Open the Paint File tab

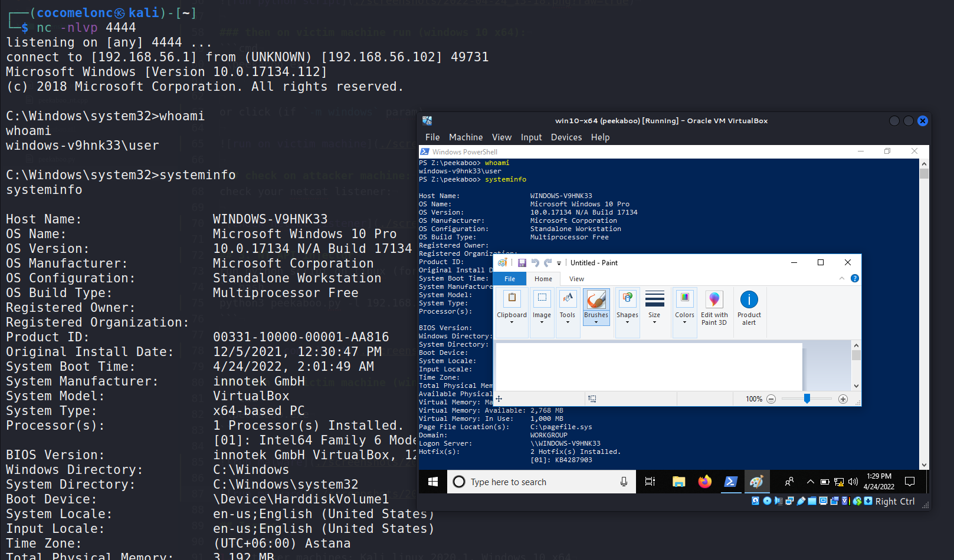point(510,279)
